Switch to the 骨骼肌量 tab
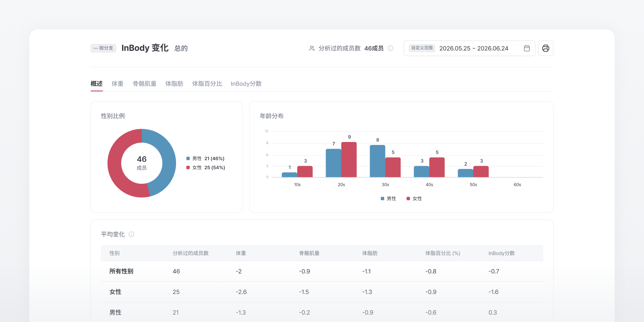The width and height of the screenshot is (644, 322). 145,84
